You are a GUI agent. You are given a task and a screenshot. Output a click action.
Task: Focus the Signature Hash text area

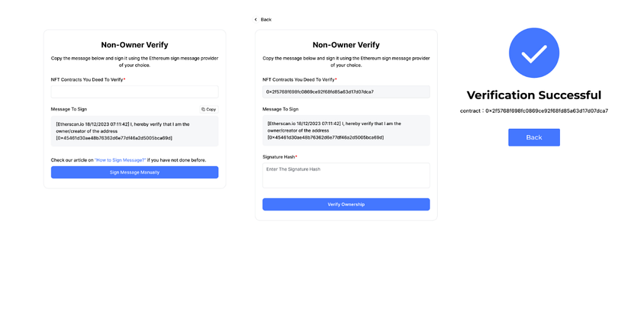point(347,175)
